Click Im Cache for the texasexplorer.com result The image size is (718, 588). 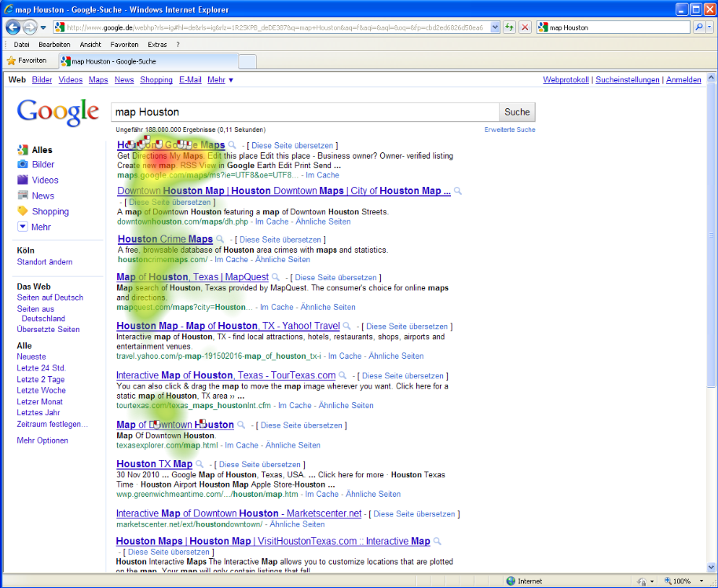tap(241, 445)
